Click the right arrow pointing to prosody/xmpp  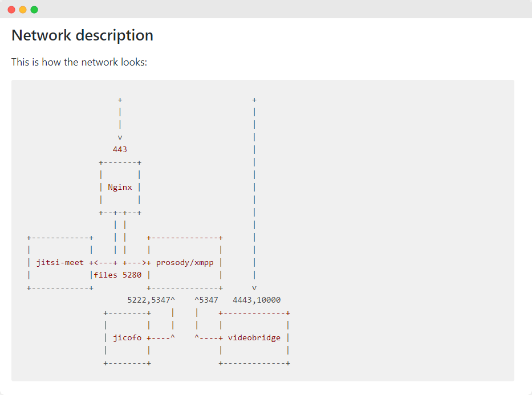[144, 262]
